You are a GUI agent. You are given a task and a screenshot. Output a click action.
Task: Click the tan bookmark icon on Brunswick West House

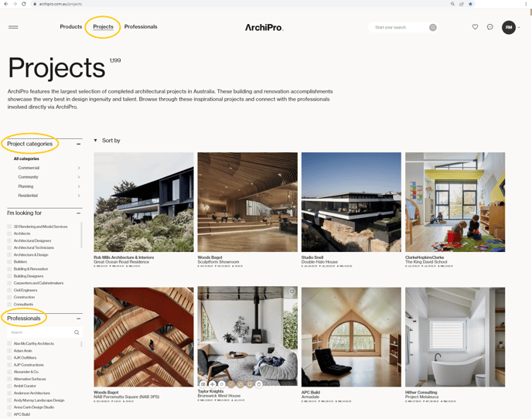pos(250,384)
